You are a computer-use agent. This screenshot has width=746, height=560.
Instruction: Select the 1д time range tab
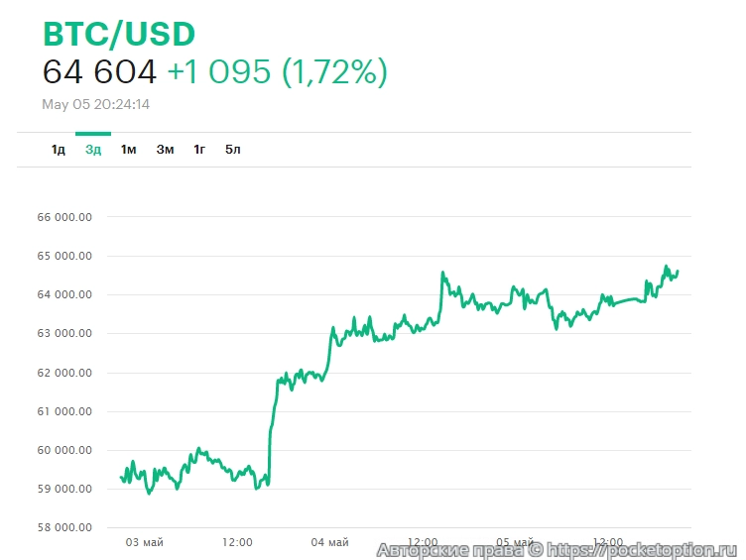tap(59, 150)
